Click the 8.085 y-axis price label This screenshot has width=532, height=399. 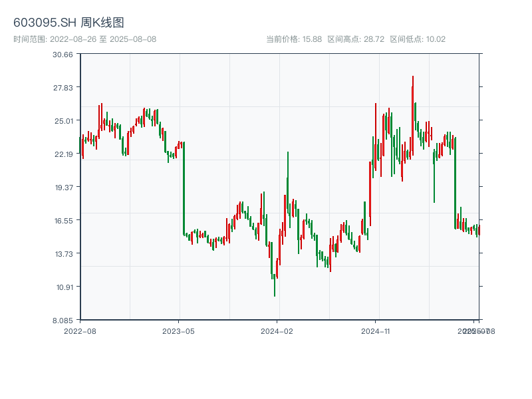point(63,321)
